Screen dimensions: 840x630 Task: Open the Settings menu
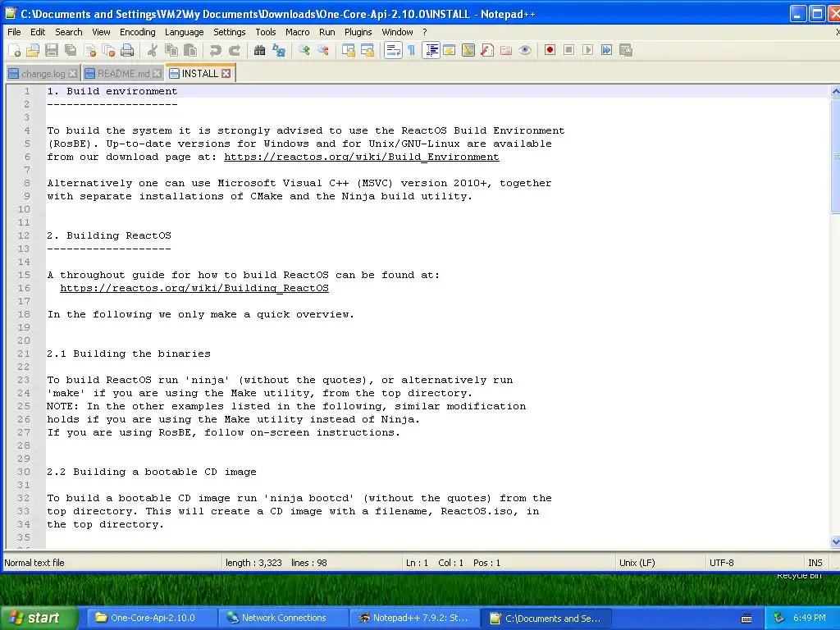point(230,32)
